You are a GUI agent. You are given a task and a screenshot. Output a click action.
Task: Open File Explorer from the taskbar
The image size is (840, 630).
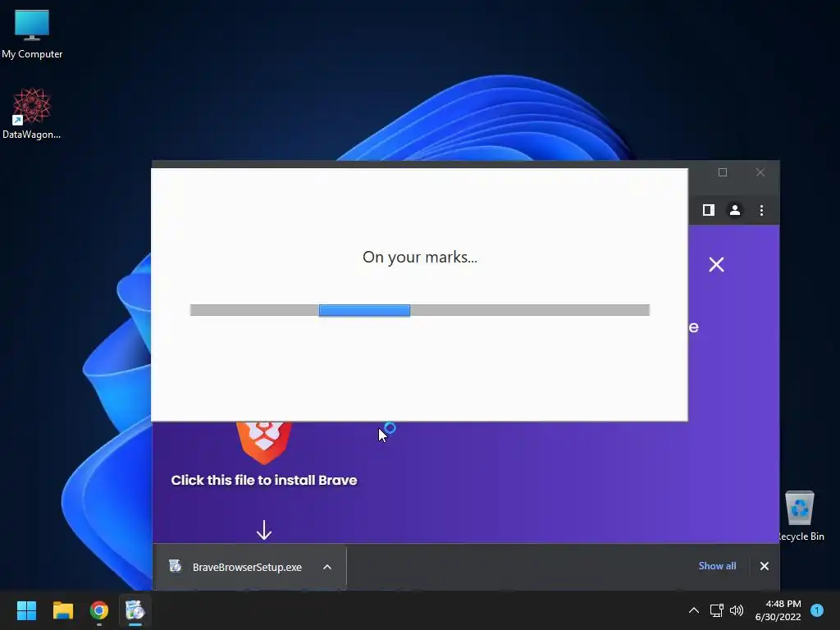click(62, 610)
